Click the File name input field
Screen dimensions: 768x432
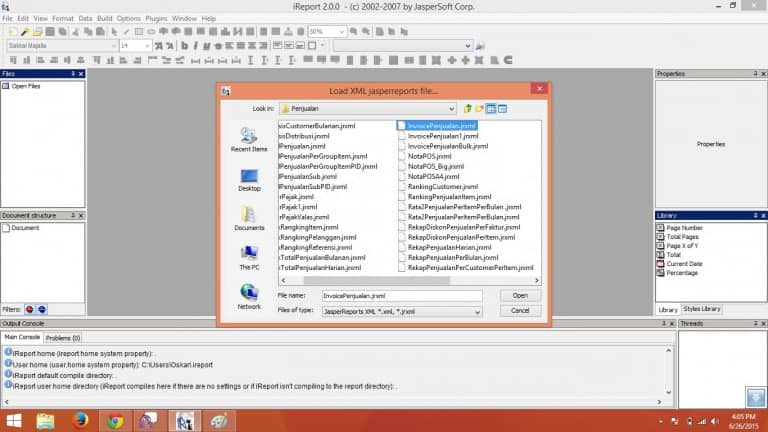coord(402,296)
